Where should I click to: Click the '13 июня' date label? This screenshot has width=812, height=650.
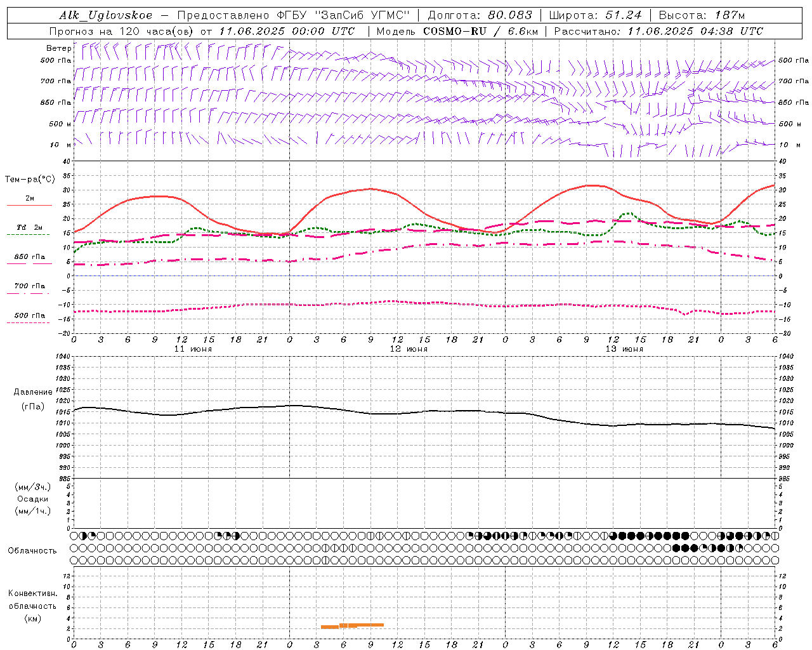tap(624, 349)
